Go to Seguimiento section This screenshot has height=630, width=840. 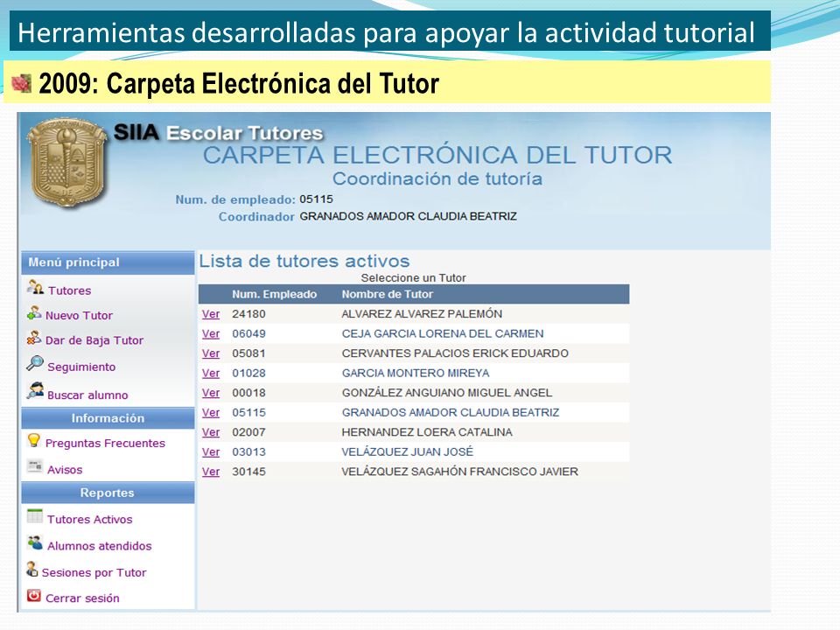pos(81,367)
